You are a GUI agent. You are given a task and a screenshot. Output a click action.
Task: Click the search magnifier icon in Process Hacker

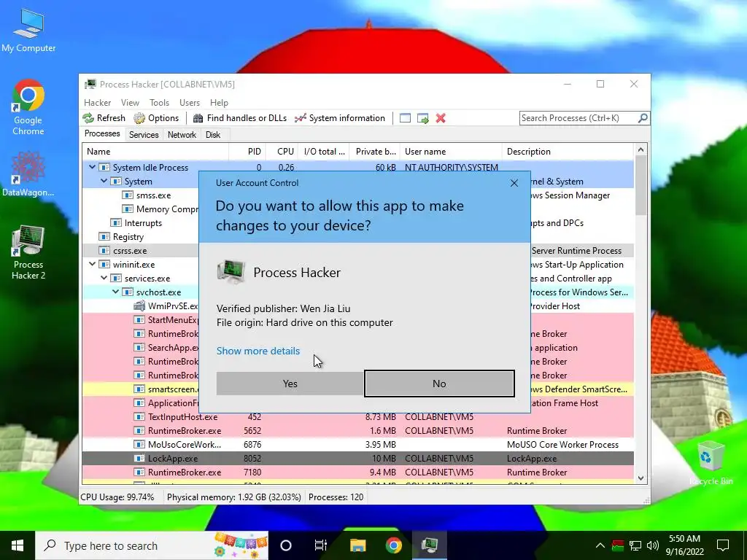point(643,117)
